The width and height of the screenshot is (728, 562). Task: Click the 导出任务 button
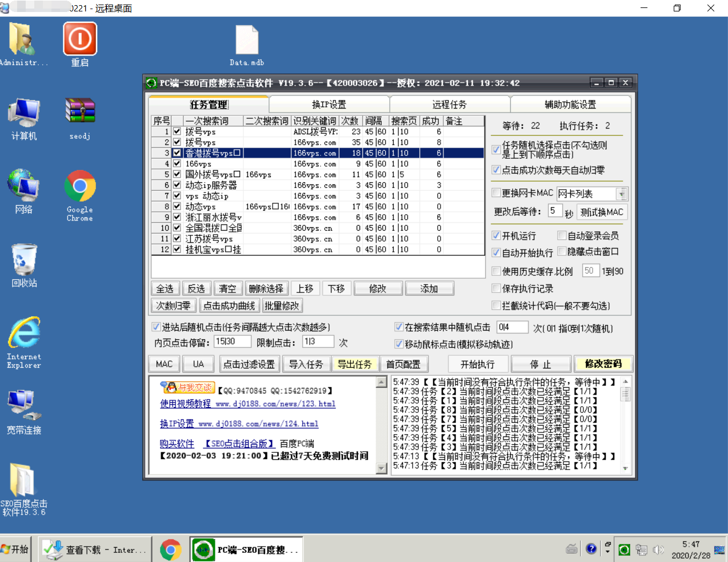point(354,364)
